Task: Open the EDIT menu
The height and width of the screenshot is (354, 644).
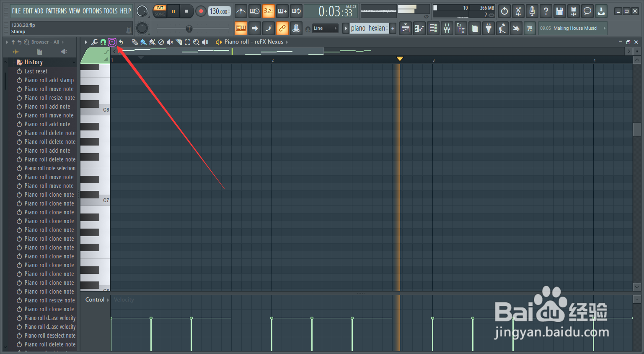Action: coord(28,11)
